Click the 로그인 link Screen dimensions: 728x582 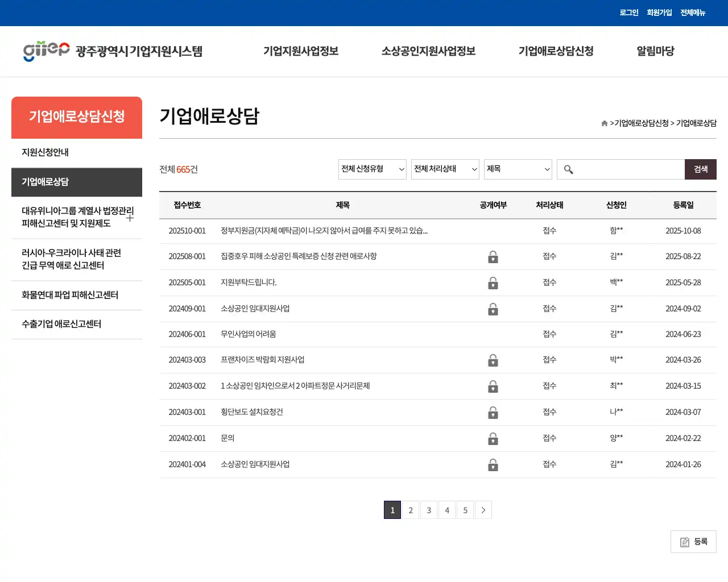(628, 13)
